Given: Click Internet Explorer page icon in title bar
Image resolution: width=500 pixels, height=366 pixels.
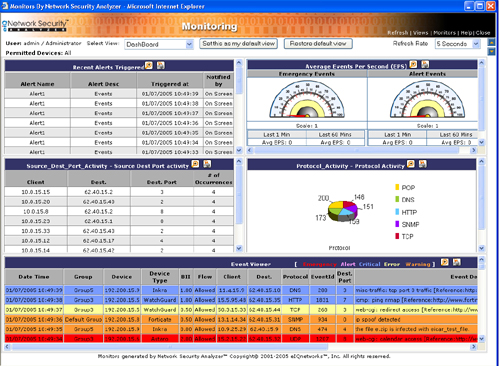Looking at the screenshot, I should click(x=5, y=6).
